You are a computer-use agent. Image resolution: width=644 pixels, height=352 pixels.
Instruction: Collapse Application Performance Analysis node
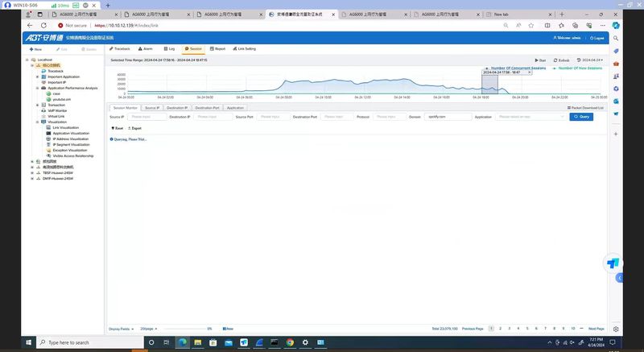click(37, 88)
